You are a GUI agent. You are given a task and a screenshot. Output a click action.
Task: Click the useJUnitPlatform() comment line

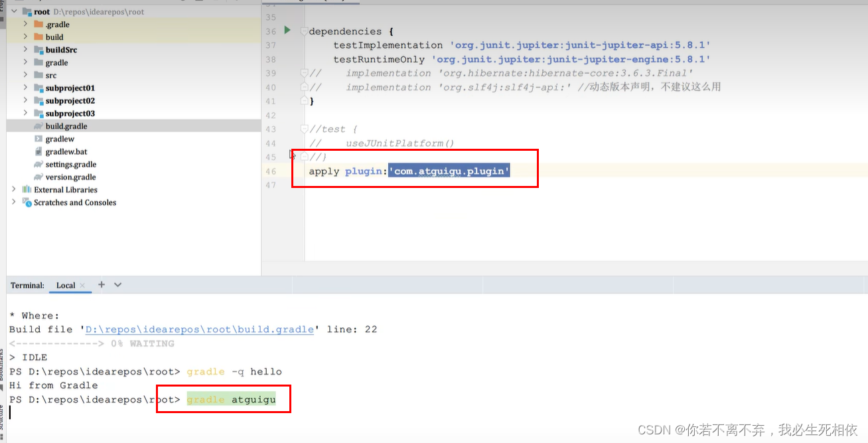tap(382, 143)
